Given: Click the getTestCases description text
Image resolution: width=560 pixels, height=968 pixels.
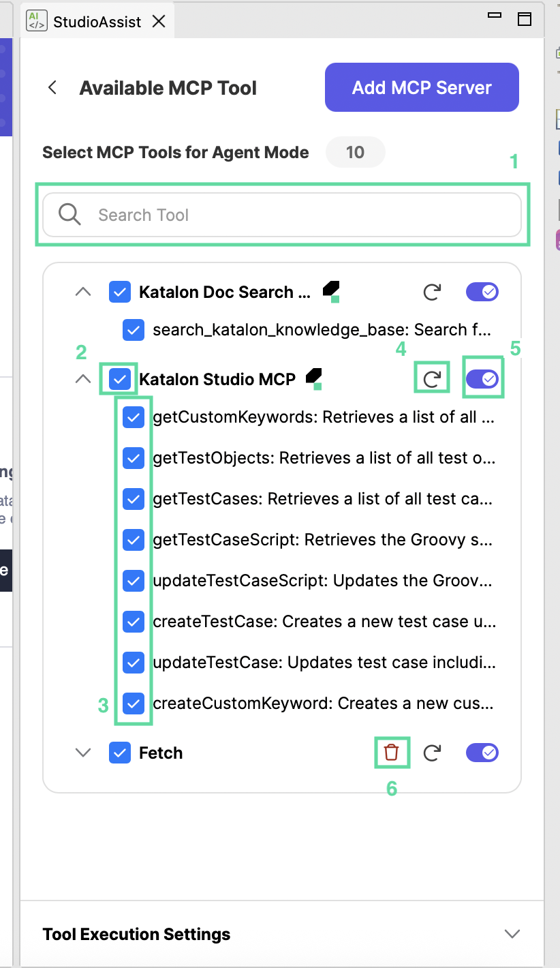Looking at the screenshot, I should pyautogui.click(x=324, y=499).
